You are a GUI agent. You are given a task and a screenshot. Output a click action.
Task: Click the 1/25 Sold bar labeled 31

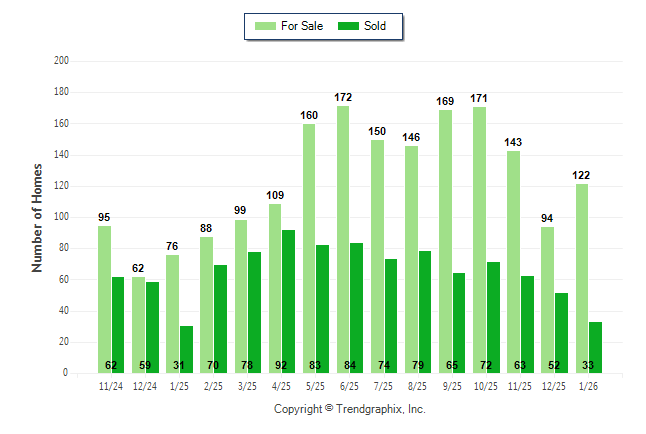point(186,349)
